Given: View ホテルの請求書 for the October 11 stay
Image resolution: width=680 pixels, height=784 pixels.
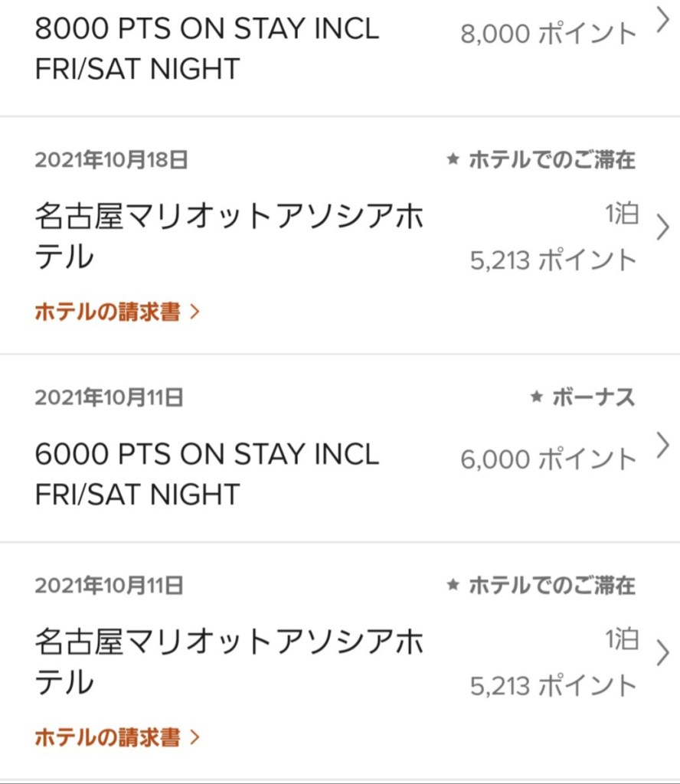Looking at the screenshot, I should point(108,737).
